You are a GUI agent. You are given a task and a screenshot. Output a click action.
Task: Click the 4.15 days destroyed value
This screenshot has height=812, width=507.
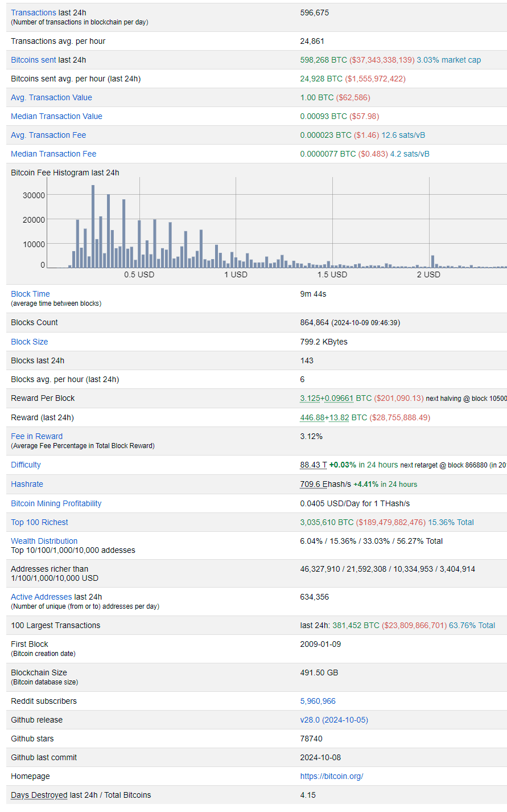point(308,795)
